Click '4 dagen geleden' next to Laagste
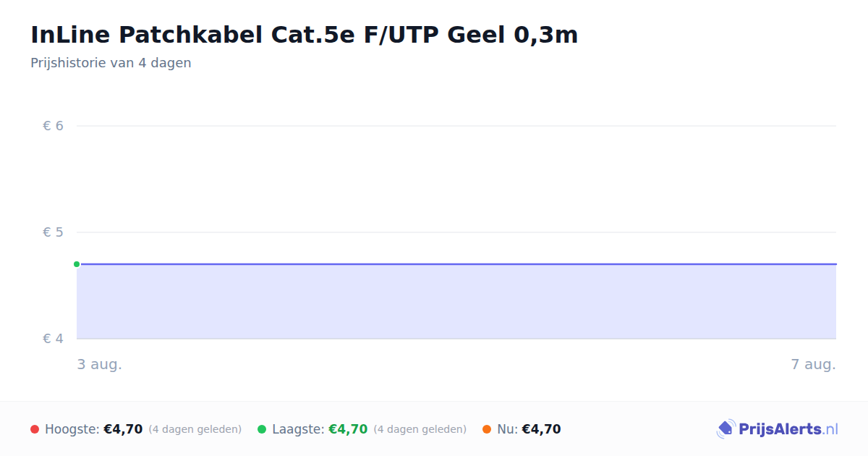Viewport: 868px width, 456px height. click(x=420, y=429)
